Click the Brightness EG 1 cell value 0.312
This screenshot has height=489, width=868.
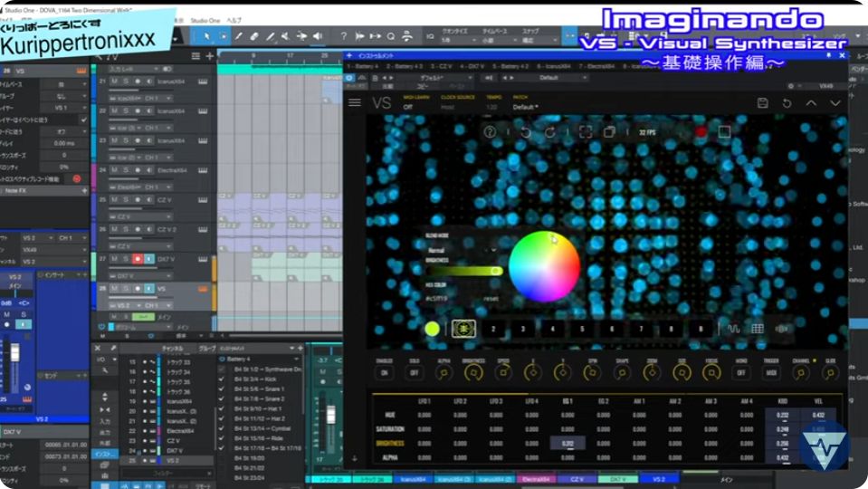point(568,443)
